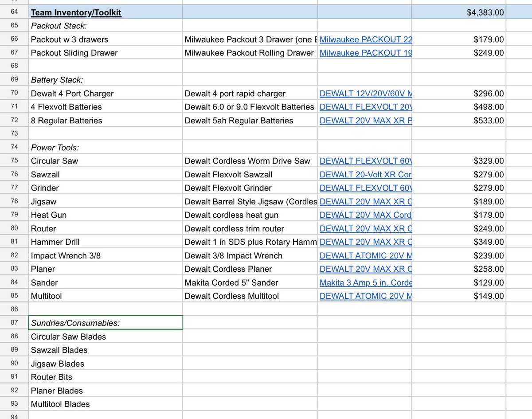Select the Circular Saw Blades cell

(x=106, y=337)
